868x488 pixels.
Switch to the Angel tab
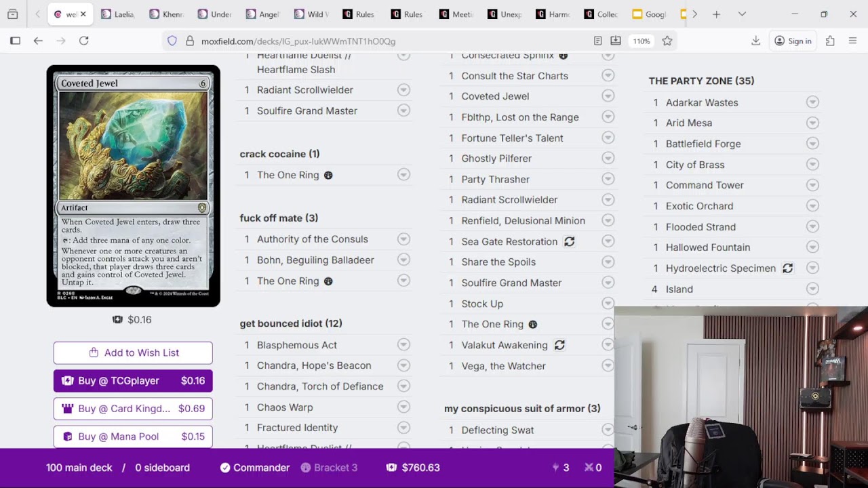tap(264, 14)
